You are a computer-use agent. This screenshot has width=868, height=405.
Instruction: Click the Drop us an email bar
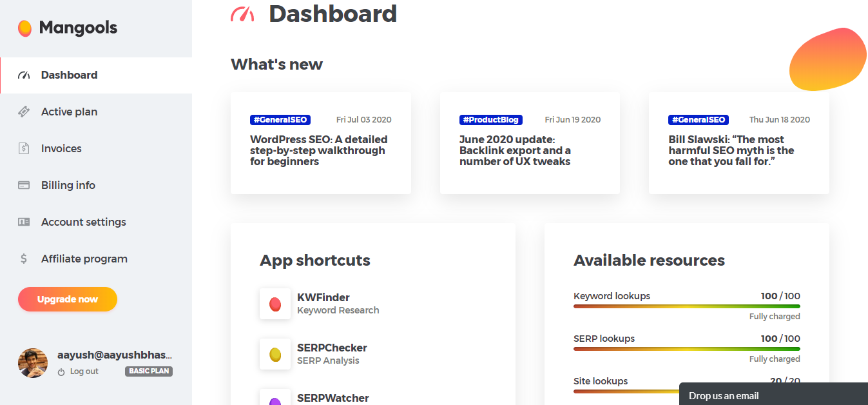click(x=773, y=394)
